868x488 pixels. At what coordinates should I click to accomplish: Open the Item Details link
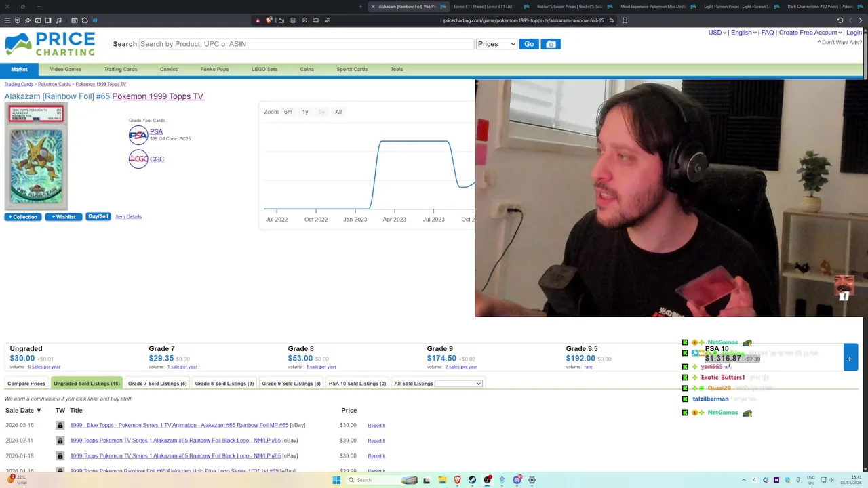point(128,217)
